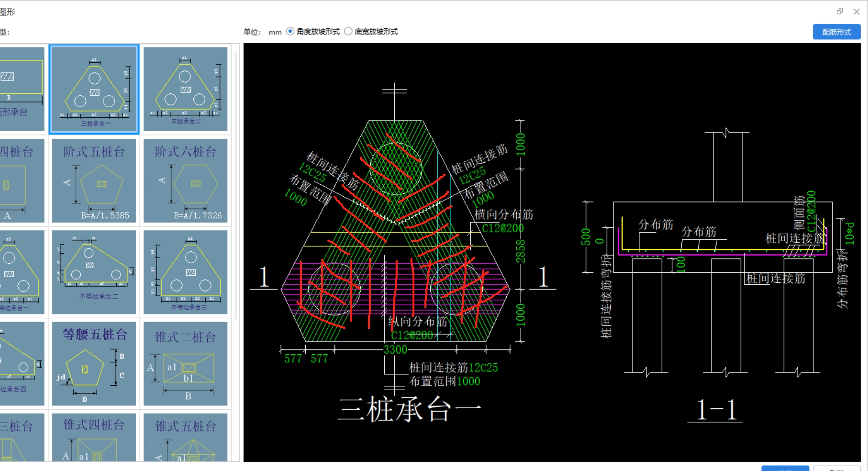Pick the 不等边承台三 shape thumbnail

186,272
